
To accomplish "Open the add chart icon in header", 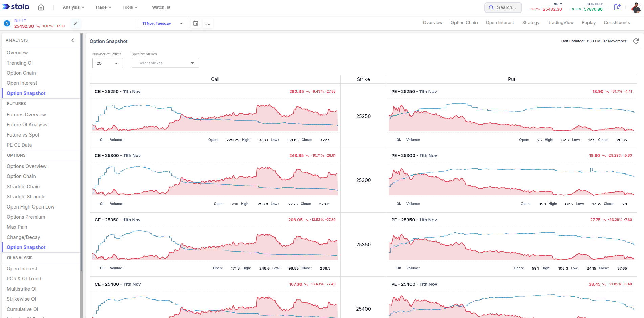I will (617, 7).
